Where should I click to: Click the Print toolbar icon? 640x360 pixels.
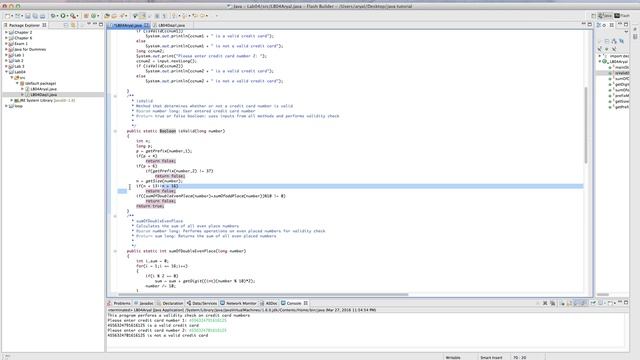point(42,16)
